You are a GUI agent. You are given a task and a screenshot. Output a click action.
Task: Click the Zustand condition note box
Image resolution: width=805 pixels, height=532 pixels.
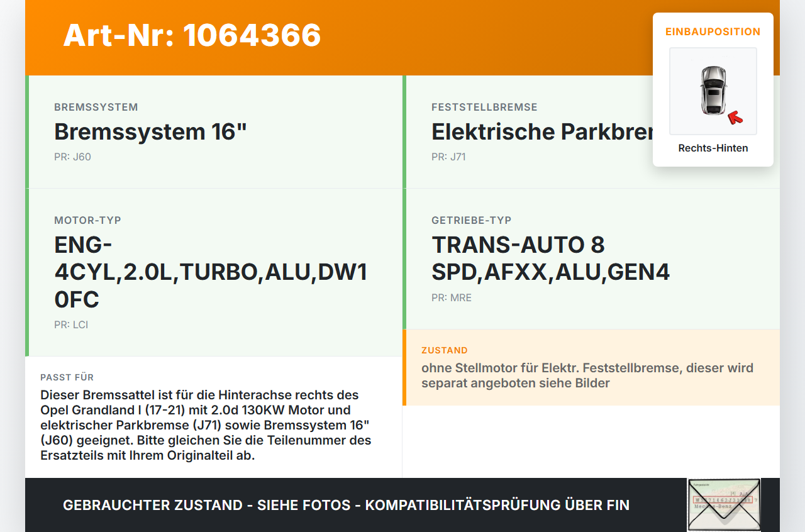[x=591, y=367]
